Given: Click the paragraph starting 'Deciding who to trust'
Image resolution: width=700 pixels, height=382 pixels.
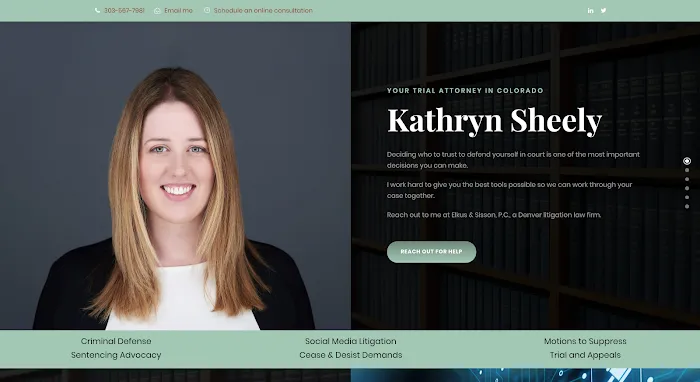Looking at the screenshot, I should (513, 160).
